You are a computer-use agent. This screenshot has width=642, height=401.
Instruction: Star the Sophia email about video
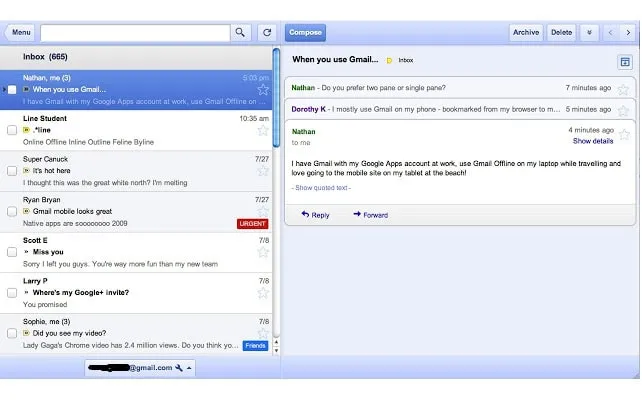[263, 333]
